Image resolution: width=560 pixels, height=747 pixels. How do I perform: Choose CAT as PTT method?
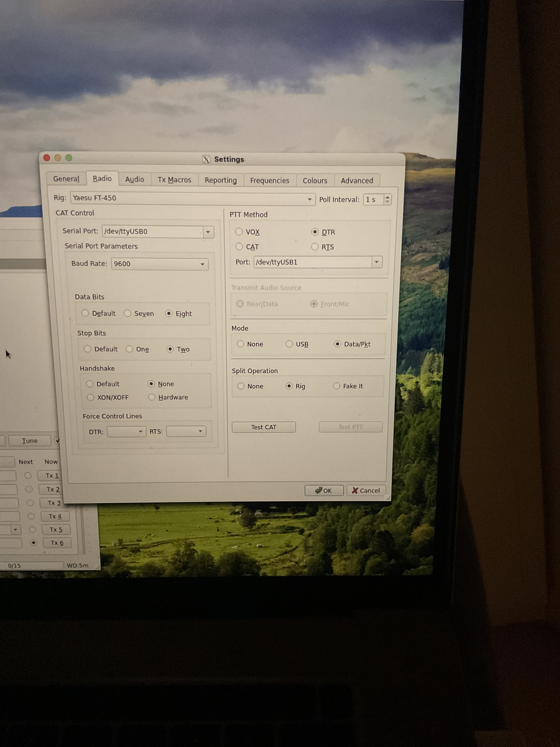point(239,247)
